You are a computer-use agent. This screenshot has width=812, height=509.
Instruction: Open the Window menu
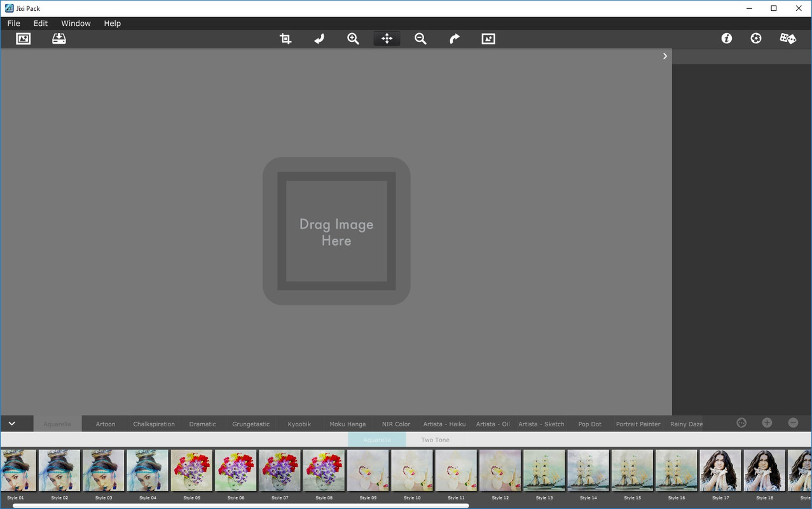[x=76, y=24]
